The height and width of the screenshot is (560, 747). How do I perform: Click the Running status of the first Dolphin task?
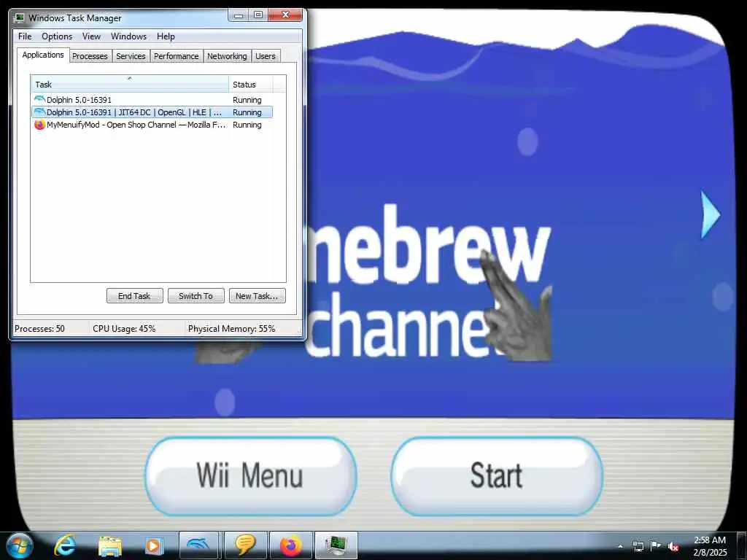point(247,100)
